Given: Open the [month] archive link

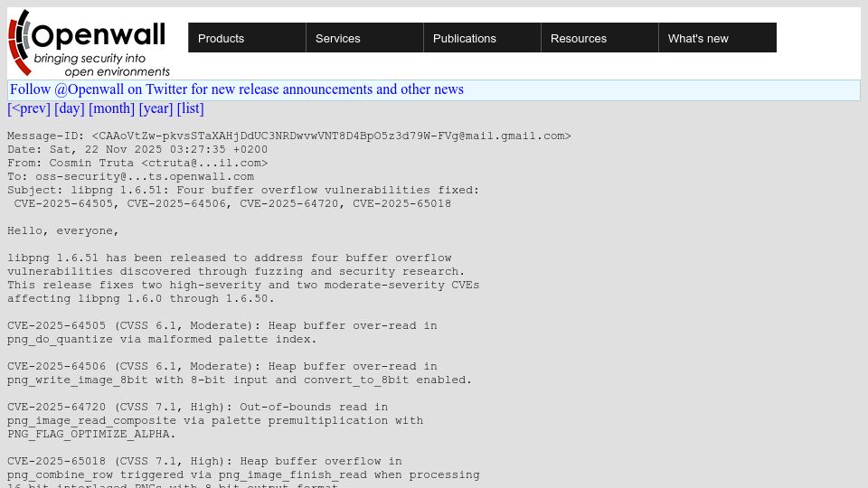Looking at the screenshot, I should (x=111, y=108).
